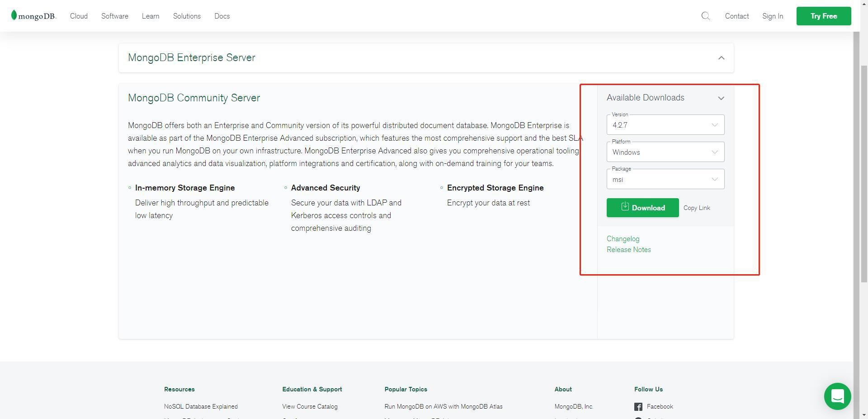868x419 pixels.
Task: Open the Package msi dropdown
Action: click(x=665, y=179)
